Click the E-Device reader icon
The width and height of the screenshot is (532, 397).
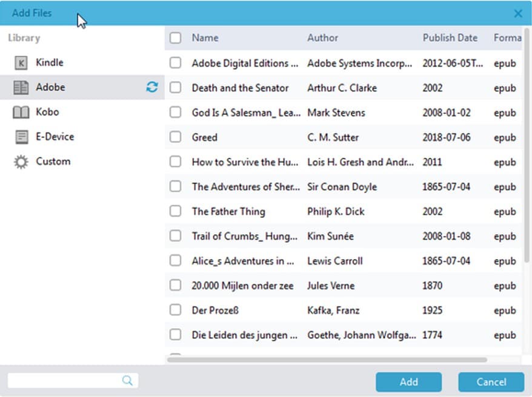pyautogui.click(x=21, y=137)
